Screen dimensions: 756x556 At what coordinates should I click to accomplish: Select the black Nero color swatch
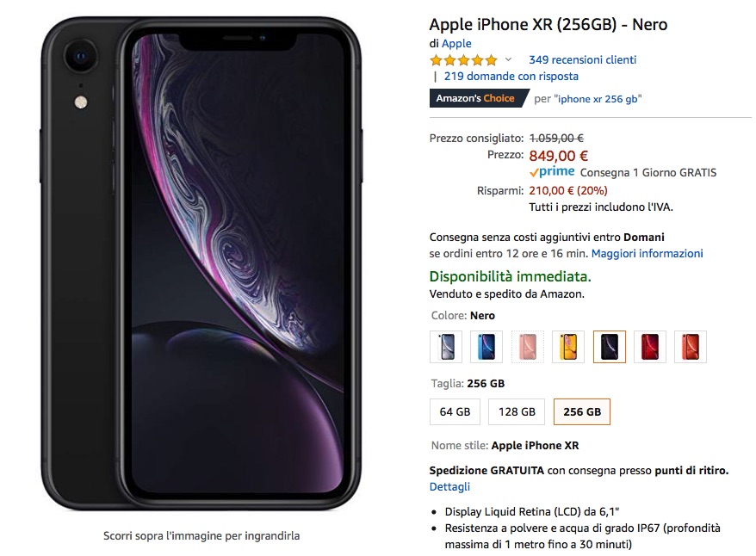pos(610,346)
